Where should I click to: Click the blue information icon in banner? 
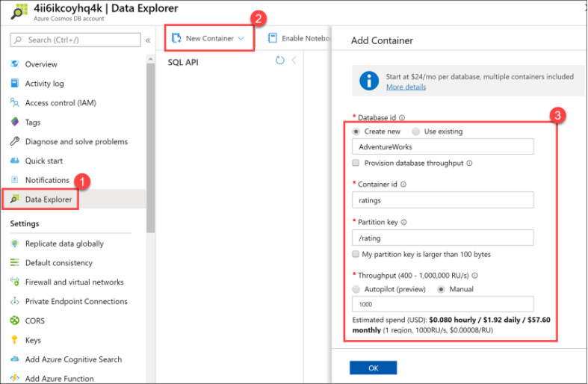click(369, 81)
